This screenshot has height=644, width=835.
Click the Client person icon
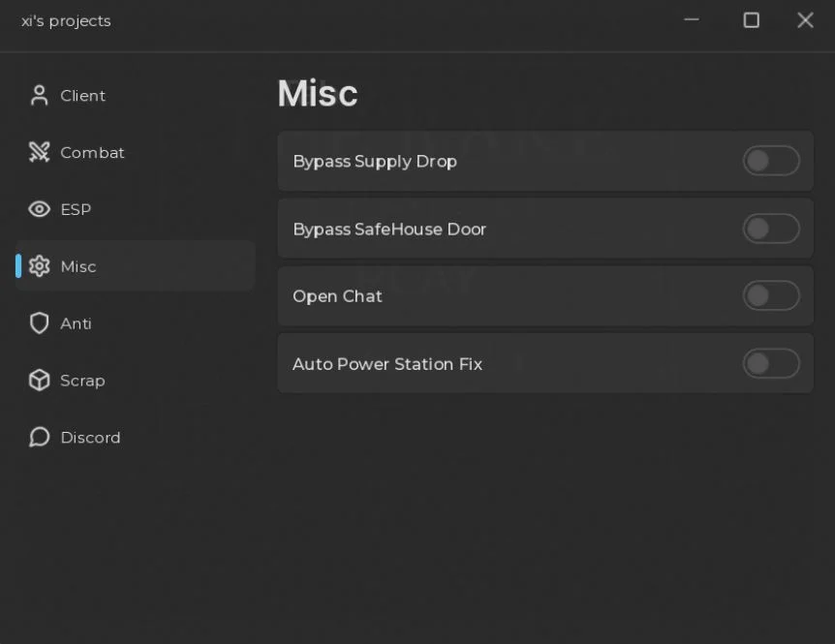coord(39,96)
